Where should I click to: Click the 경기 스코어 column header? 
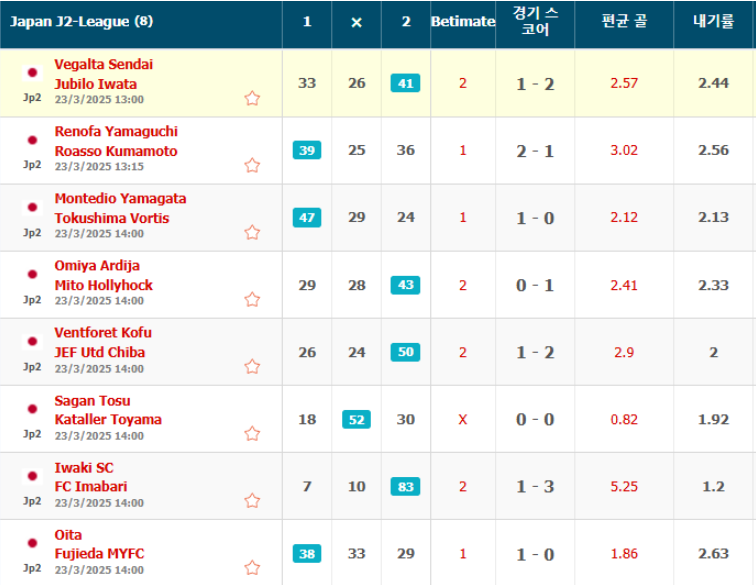[x=535, y=21]
